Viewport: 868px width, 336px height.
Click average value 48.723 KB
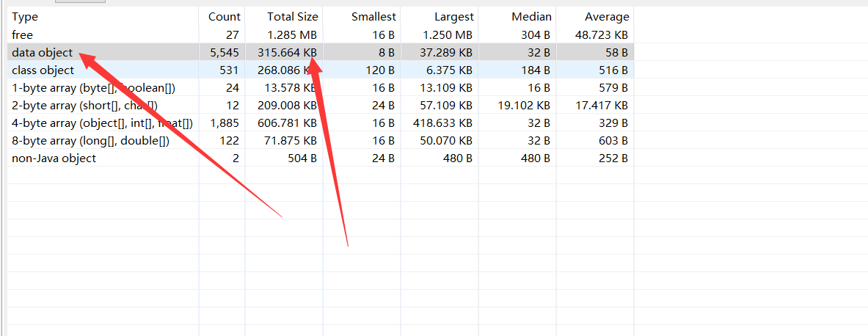pos(602,35)
